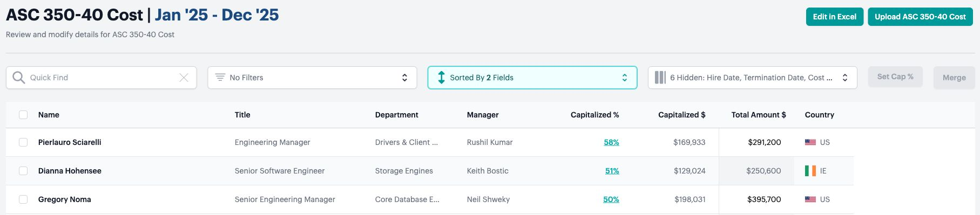Click the Quick Find magnifier icon
Viewport: 980px width, 215px height.
[18, 78]
